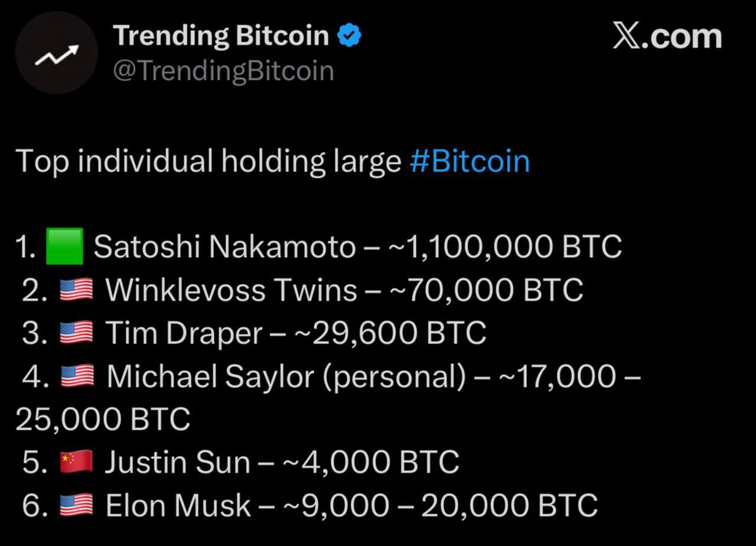Click the Justin Sun name text
This screenshot has width=756, height=546.
177,461
